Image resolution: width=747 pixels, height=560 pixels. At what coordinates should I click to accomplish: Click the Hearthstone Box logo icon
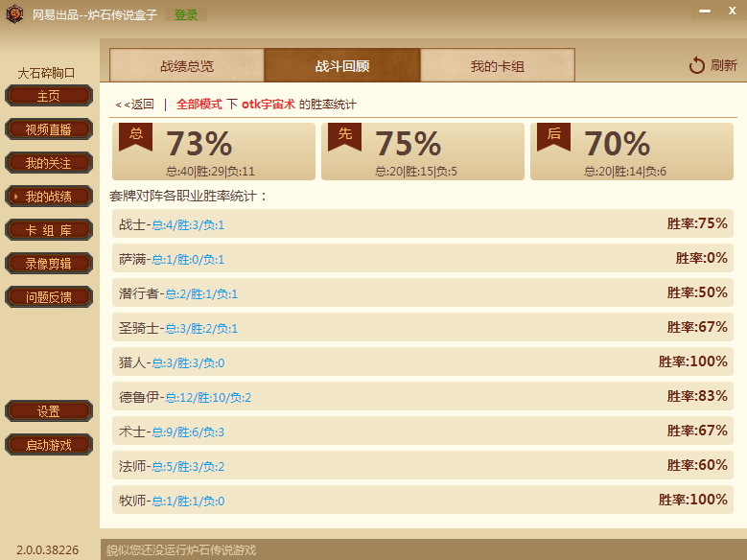pos(14,14)
